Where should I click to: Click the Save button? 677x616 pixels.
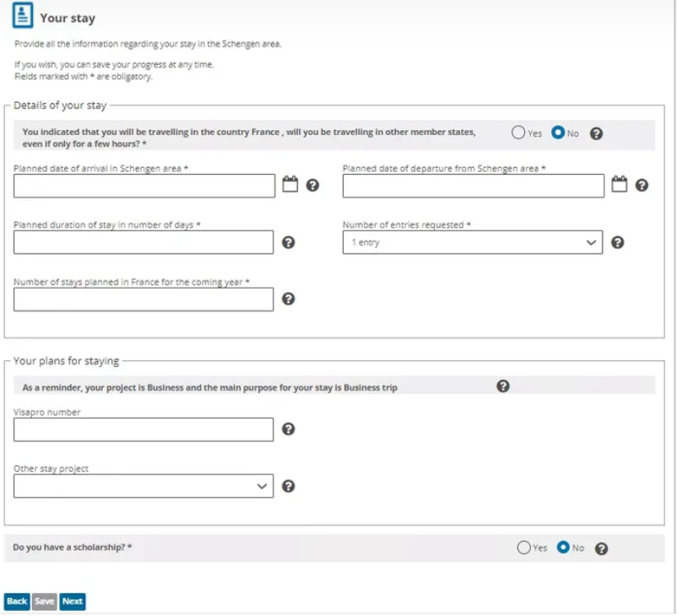coord(45,602)
